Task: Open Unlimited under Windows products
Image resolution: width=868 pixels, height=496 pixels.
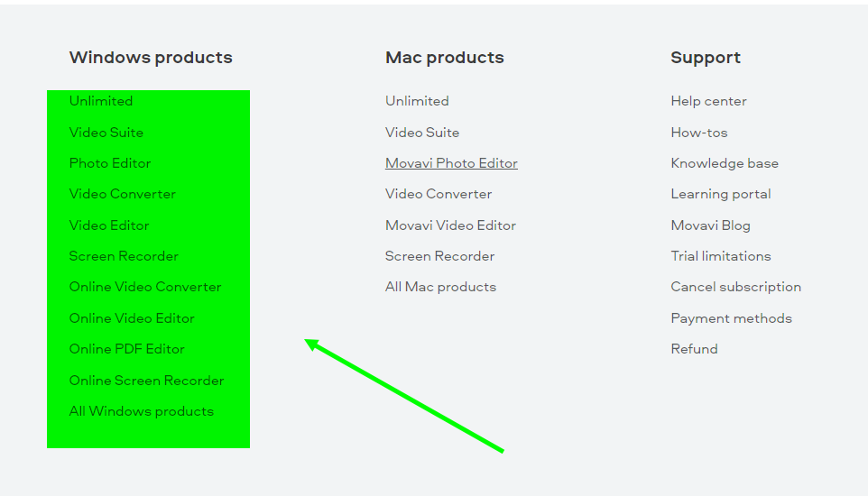Action: click(x=101, y=101)
